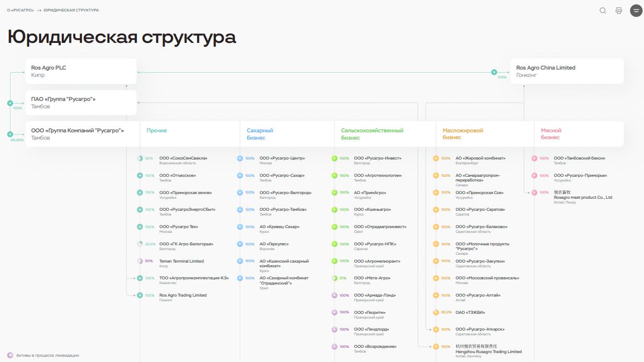Image resolution: width=644 pixels, height=362 pixels.
Task: Select the Ros Agro PLC card
Action: [81, 71]
